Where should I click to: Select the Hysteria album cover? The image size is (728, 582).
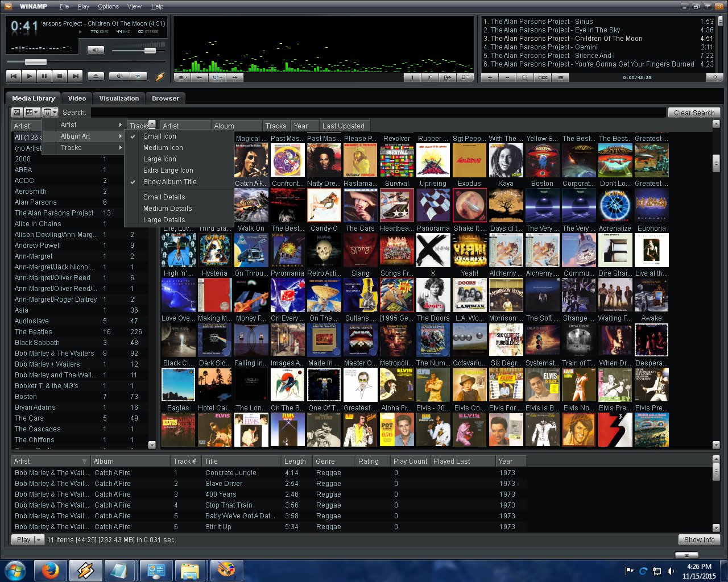[214, 250]
